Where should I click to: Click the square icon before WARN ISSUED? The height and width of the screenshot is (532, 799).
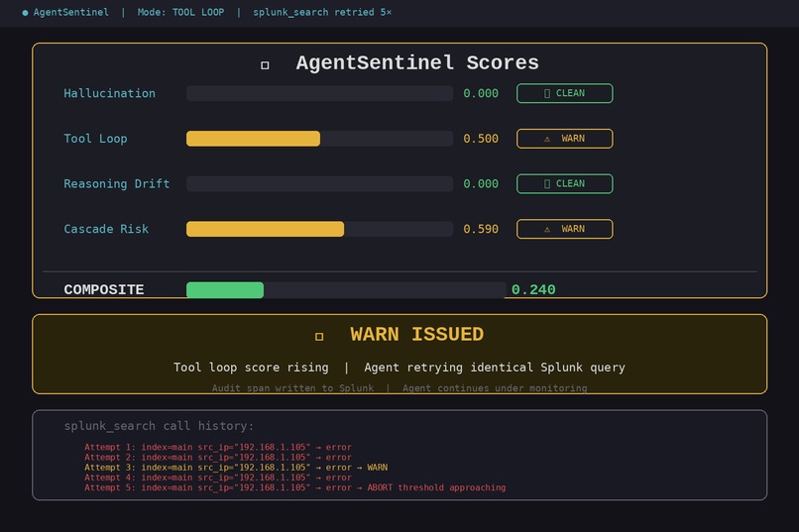point(319,337)
